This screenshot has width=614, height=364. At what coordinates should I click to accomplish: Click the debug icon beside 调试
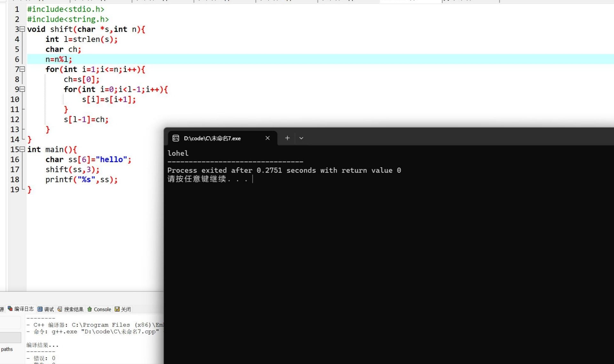tap(40, 309)
